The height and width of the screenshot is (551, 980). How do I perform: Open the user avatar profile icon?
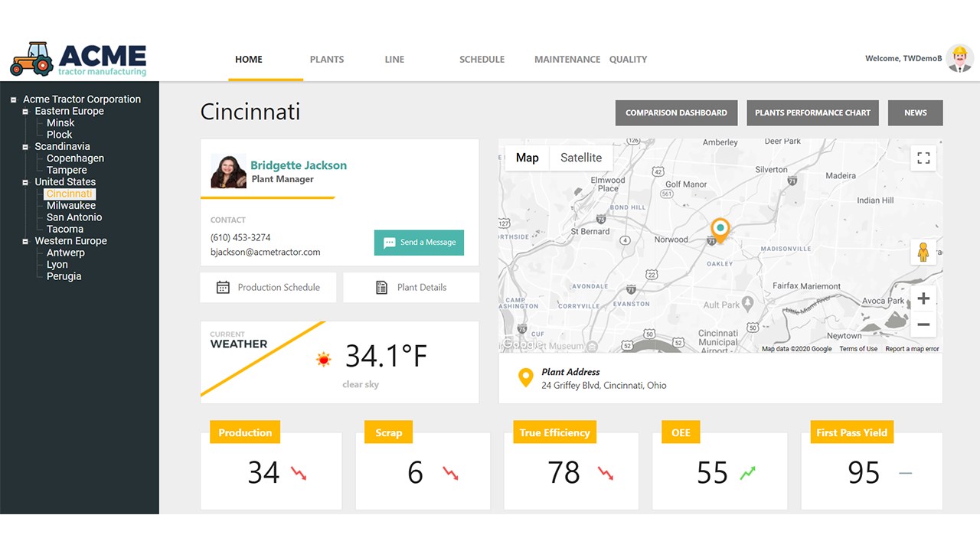[959, 59]
